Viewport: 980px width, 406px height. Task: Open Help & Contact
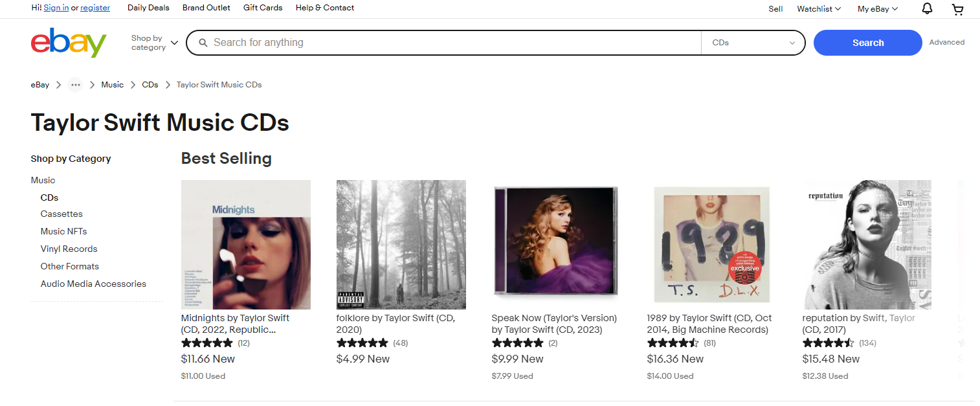click(325, 8)
